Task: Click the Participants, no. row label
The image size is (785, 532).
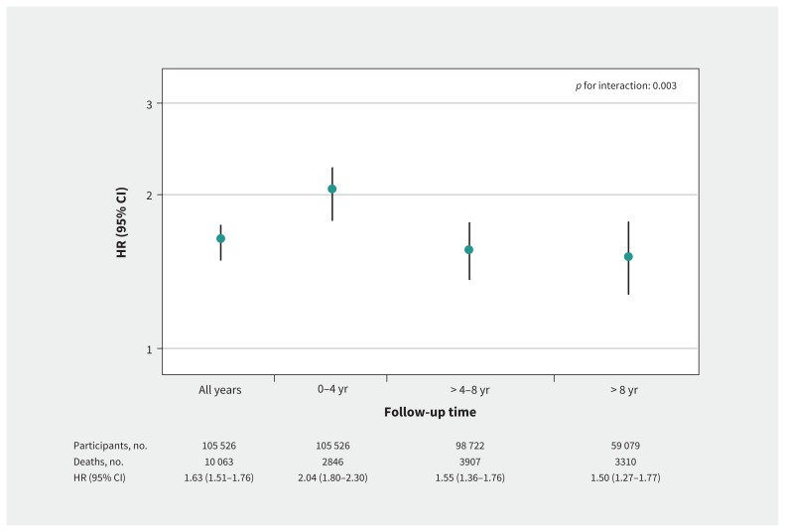Action: (x=110, y=446)
